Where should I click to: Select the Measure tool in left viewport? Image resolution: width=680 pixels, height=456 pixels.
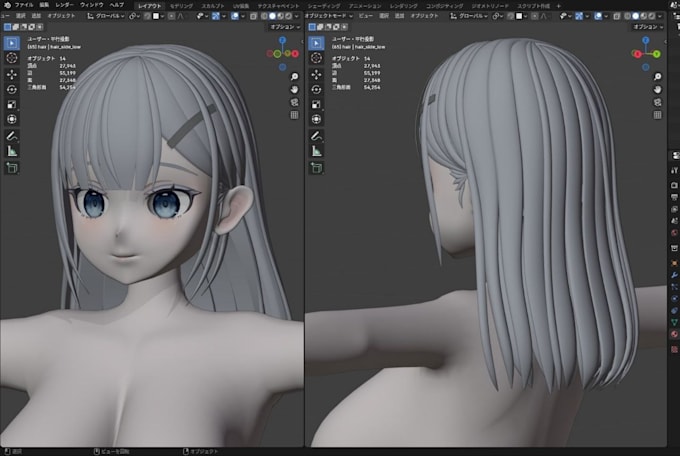click(12, 151)
